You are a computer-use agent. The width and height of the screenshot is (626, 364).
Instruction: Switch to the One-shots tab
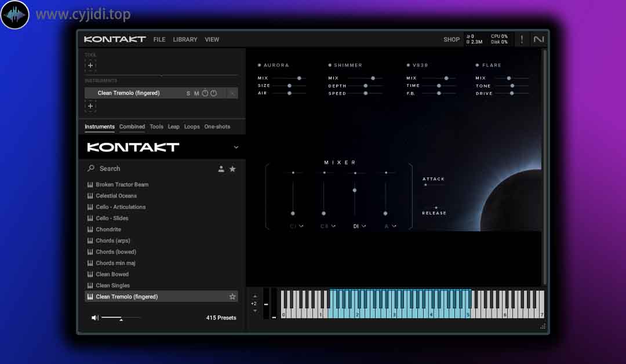coord(217,126)
